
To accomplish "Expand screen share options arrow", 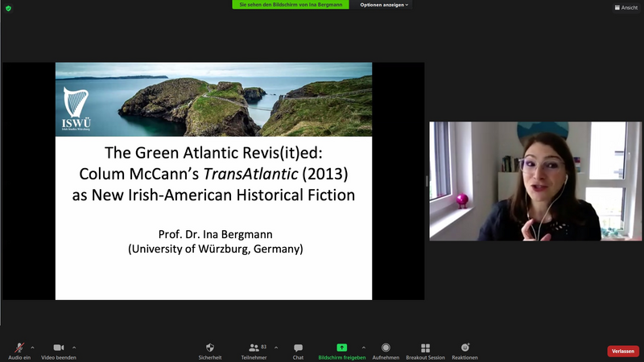I will [364, 348].
